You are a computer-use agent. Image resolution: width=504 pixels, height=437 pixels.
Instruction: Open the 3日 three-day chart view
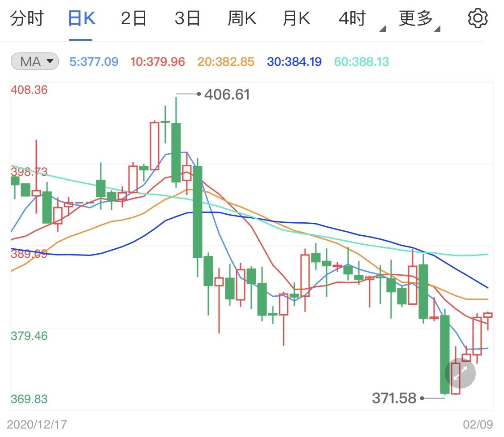187,18
